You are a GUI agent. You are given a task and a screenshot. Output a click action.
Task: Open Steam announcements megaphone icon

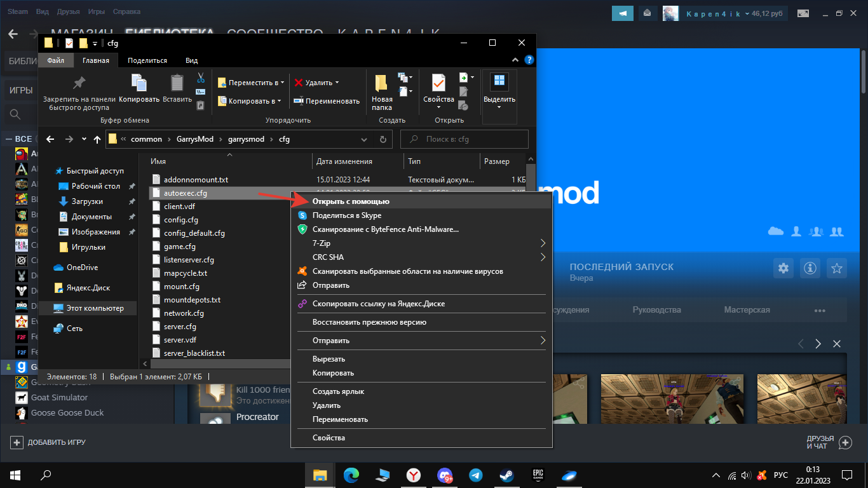623,13
